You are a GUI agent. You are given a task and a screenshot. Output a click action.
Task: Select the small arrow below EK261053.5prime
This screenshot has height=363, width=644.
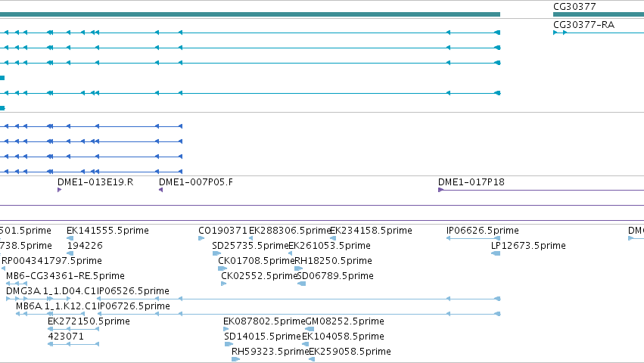click(291, 253)
